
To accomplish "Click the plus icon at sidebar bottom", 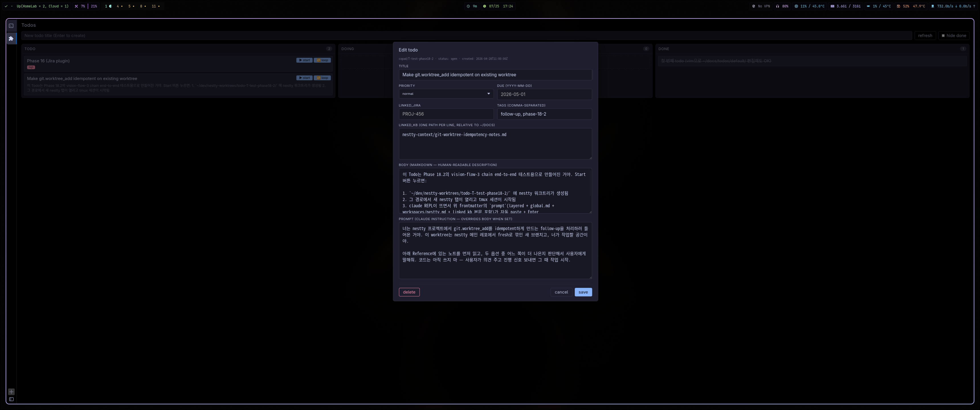I will (11, 391).
